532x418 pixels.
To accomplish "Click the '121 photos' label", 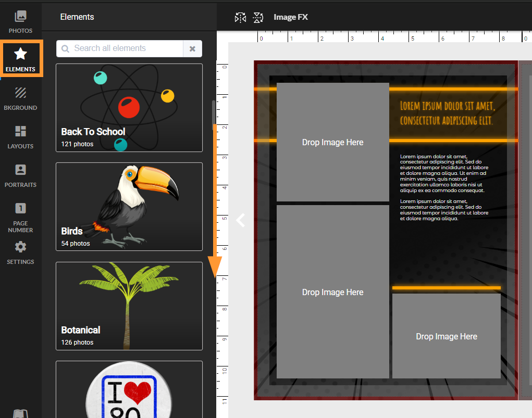I will click(x=77, y=144).
